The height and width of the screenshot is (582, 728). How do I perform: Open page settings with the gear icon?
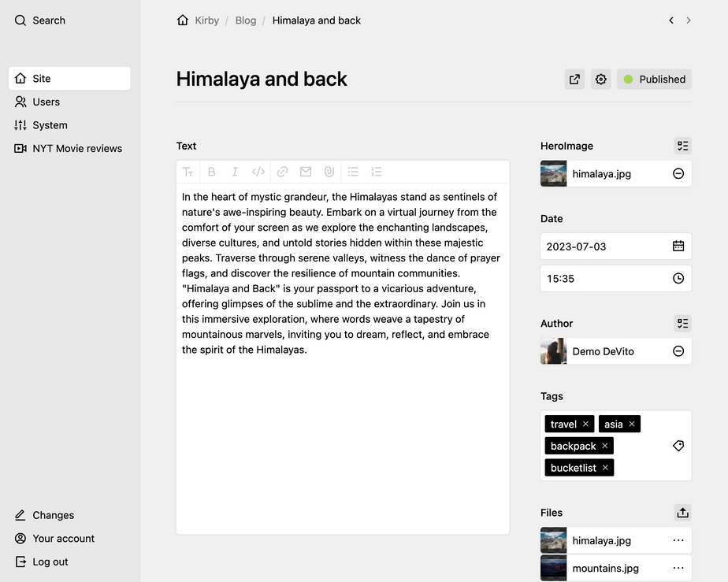[601, 80]
